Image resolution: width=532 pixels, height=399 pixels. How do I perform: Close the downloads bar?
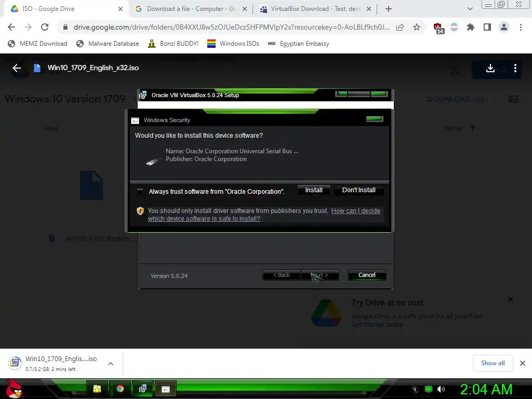point(523,363)
